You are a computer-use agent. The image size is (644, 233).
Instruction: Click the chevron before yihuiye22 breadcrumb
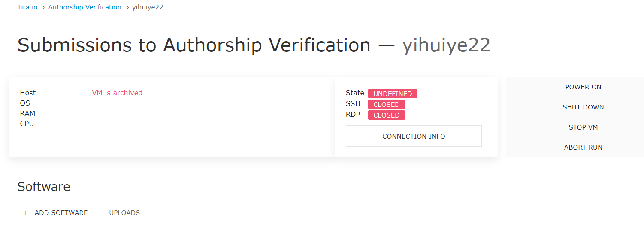tap(128, 7)
